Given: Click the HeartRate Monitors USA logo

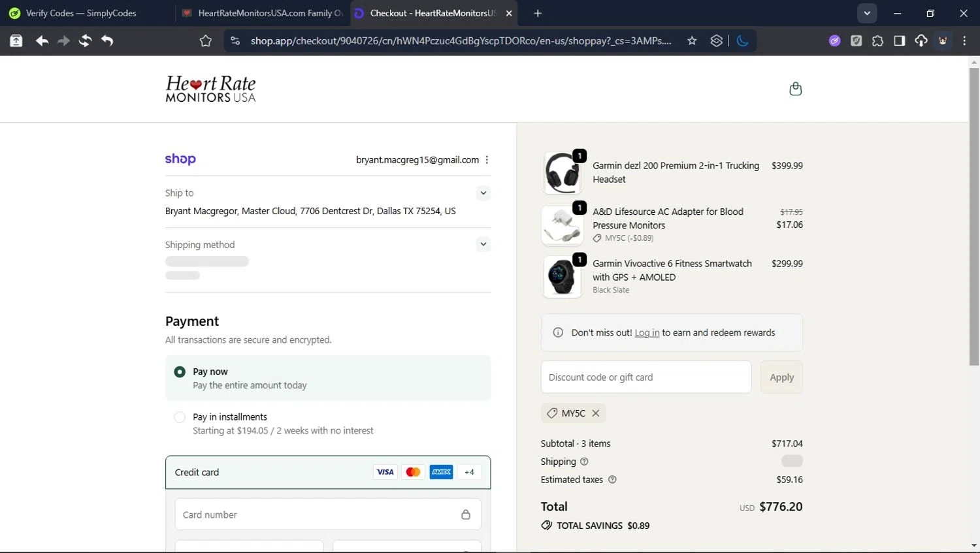Looking at the screenshot, I should coord(210,89).
